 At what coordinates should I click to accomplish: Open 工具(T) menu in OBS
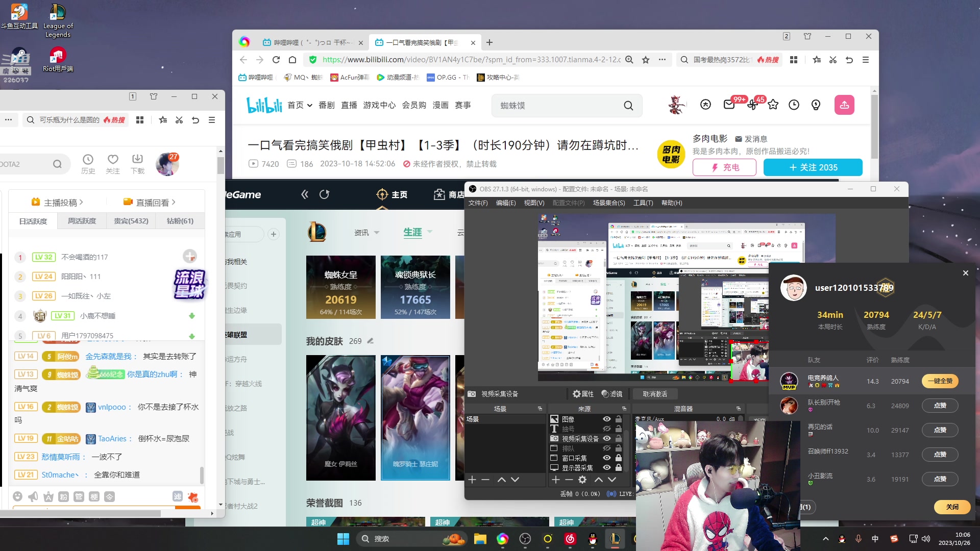point(643,203)
